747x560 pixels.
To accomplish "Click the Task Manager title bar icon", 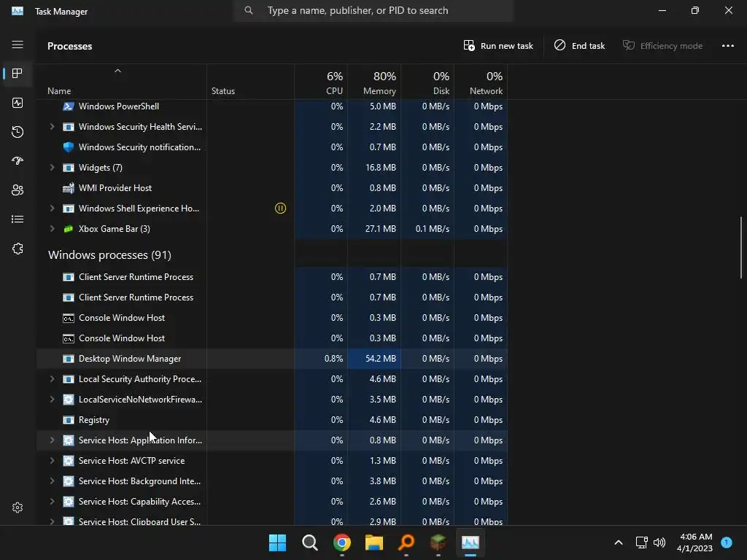I will click(18, 11).
